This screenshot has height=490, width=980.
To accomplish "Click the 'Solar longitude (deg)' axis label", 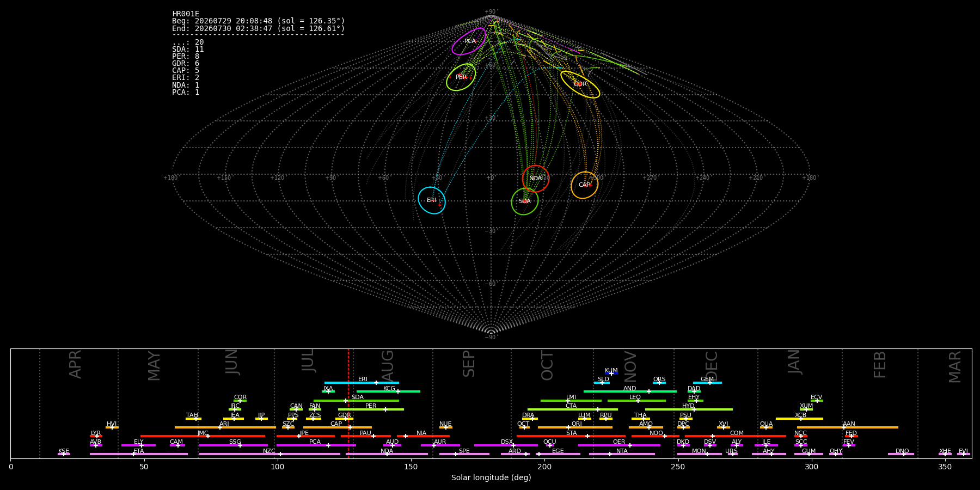I will [491, 477].
